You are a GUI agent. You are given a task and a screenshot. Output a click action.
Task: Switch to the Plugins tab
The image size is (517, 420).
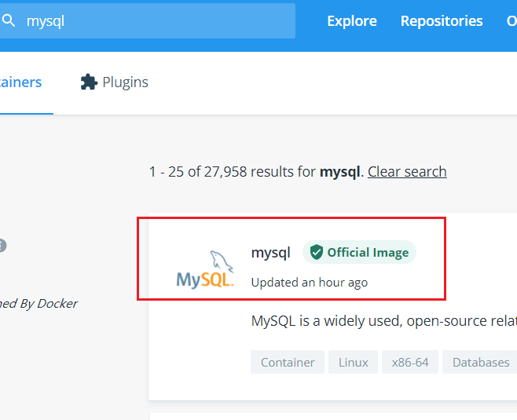(x=115, y=82)
